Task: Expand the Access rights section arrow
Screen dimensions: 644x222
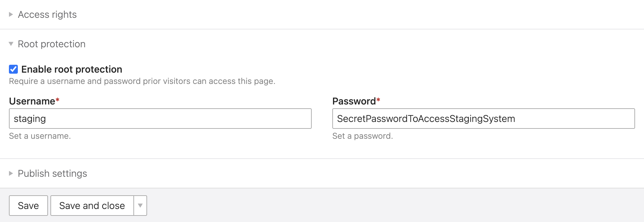Action: [11, 14]
